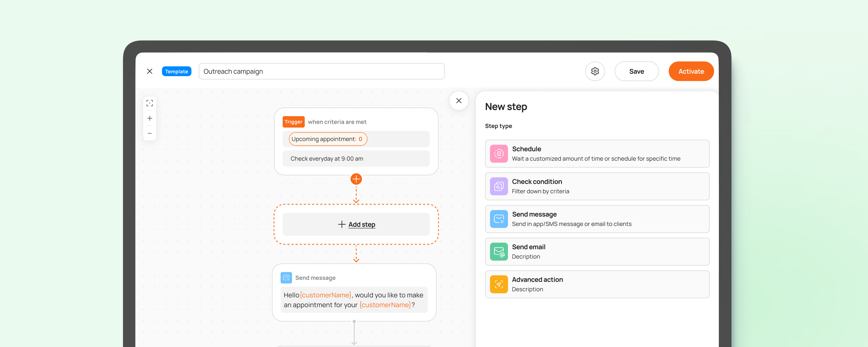The image size is (868, 347).
Task: Click the plus icon beside Add step
Action: click(x=342, y=224)
